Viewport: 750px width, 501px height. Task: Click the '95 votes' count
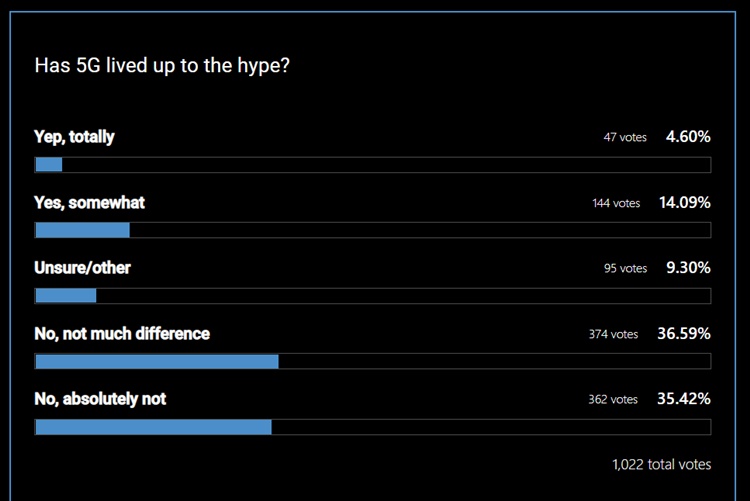[x=625, y=268]
